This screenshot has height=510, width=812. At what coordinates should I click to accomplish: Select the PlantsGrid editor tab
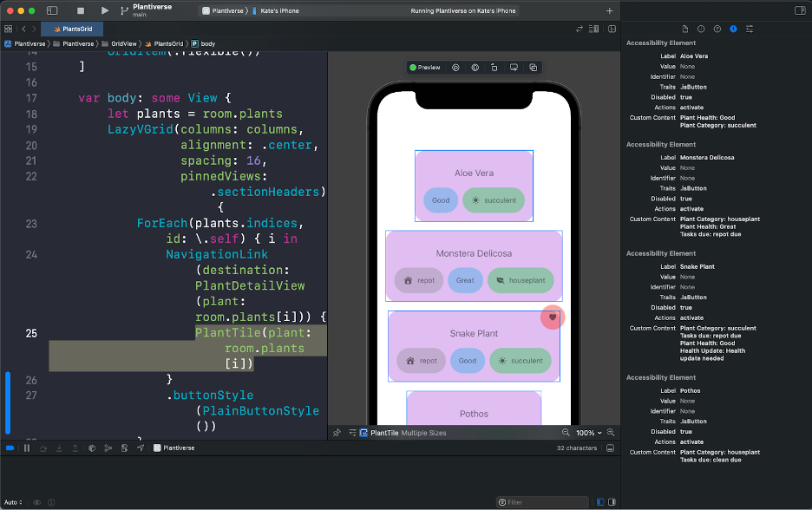[73, 29]
